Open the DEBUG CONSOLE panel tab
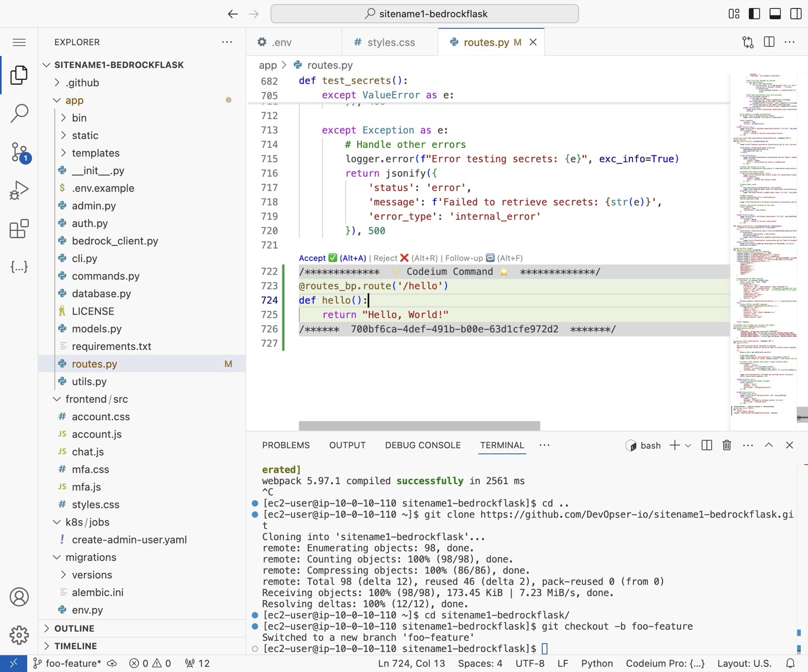The height and width of the screenshot is (672, 808). pyautogui.click(x=423, y=445)
